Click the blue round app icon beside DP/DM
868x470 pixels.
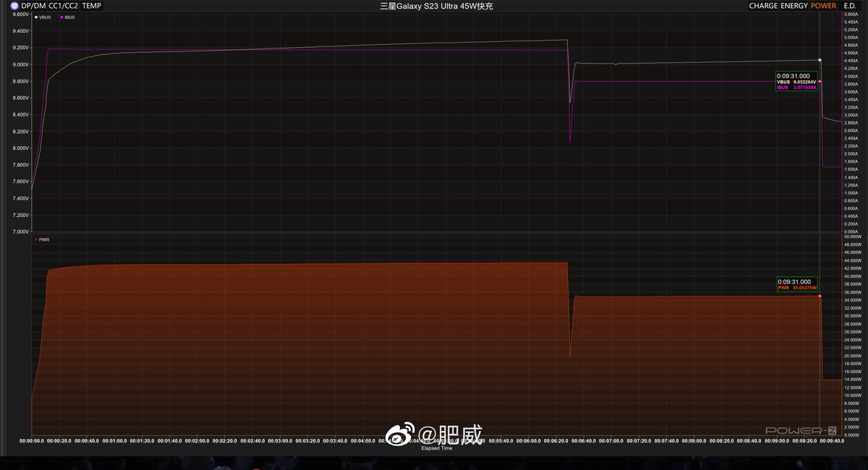14,6
